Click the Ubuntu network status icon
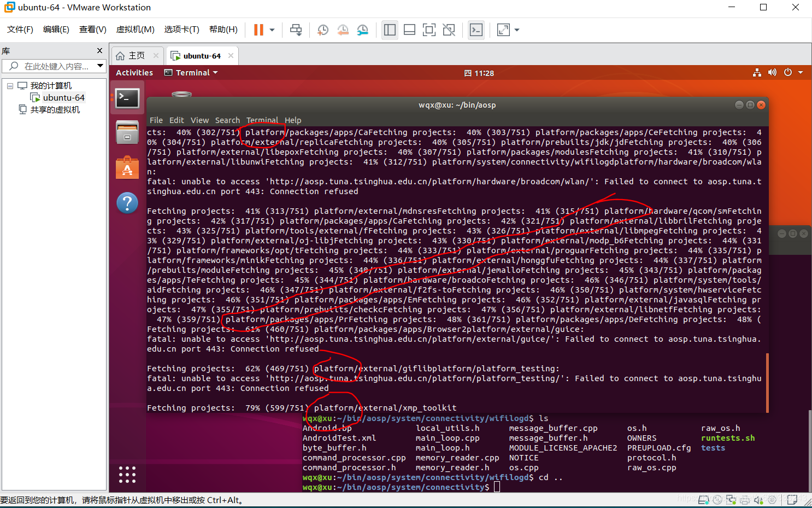This screenshot has height=508, width=812. click(x=757, y=73)
